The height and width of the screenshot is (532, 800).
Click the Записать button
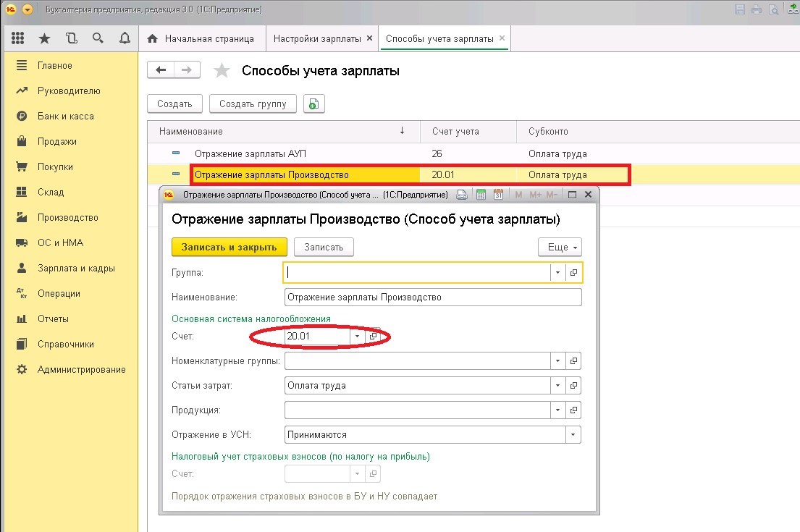pyautogui.click(x=324, y=247)
